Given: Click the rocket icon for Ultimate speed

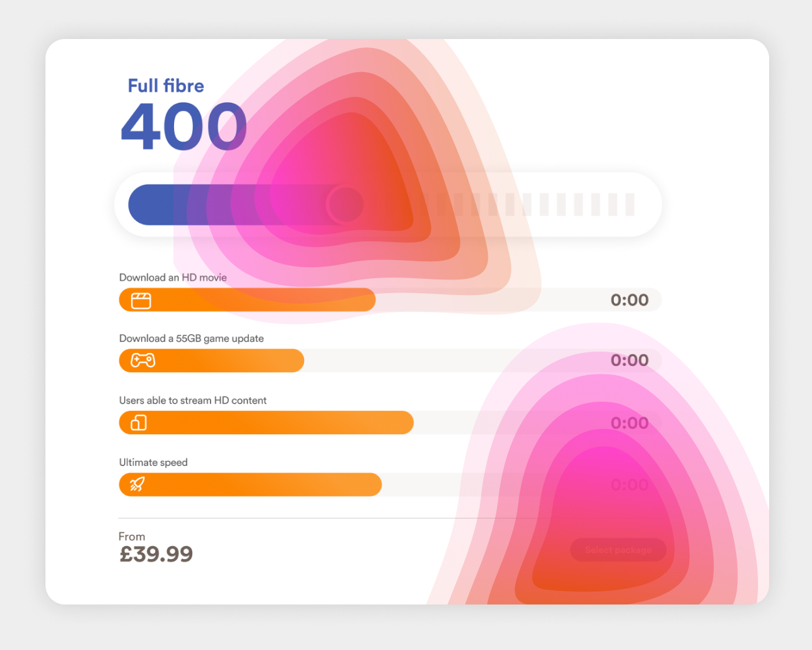Looking at the screenshot, I should click(137, 484).
